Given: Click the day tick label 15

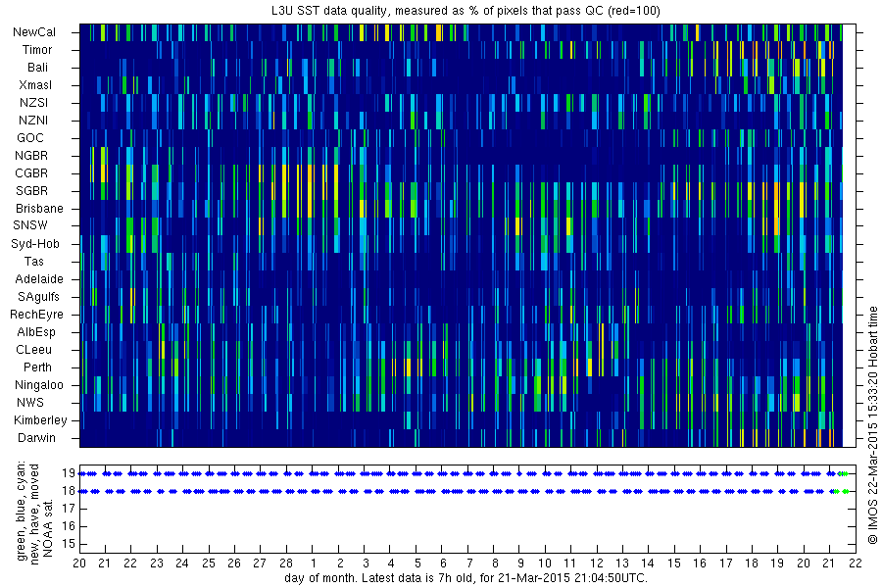Looking at the screenshot, I should 674,563.
